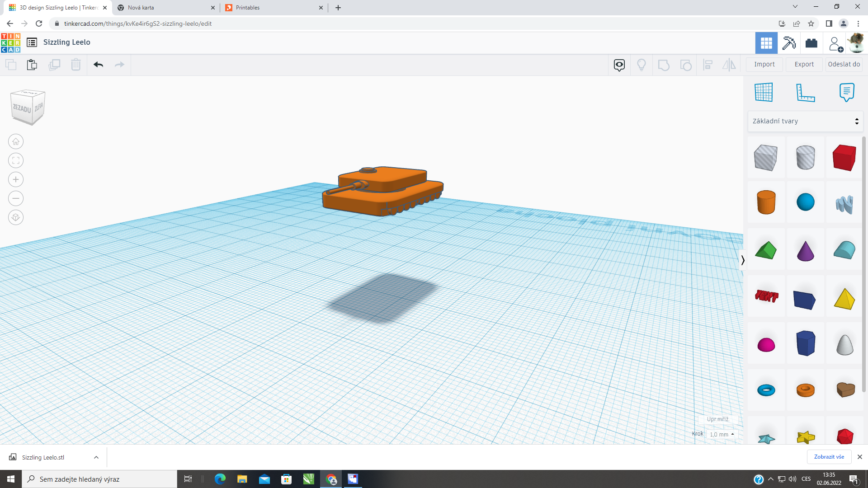Toggle the notes visibility icon
This screenshot has height=488, width=868.
[619, 65]
